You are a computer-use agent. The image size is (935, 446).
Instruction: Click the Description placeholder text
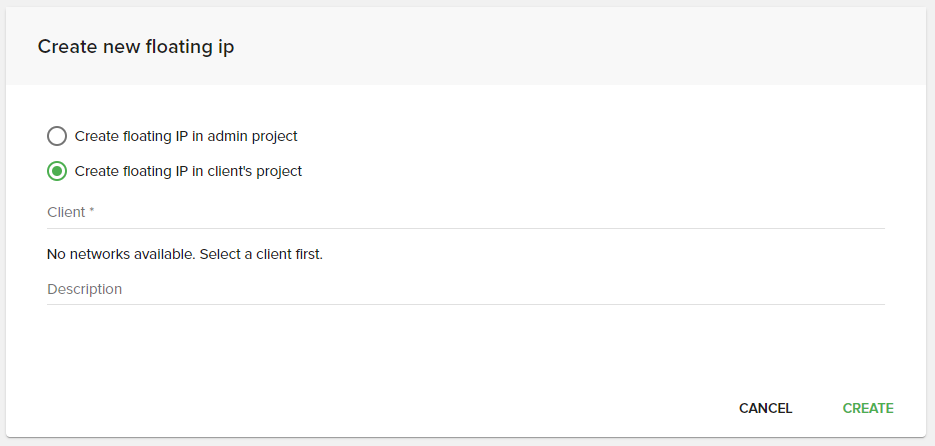[x=85, y=289]
